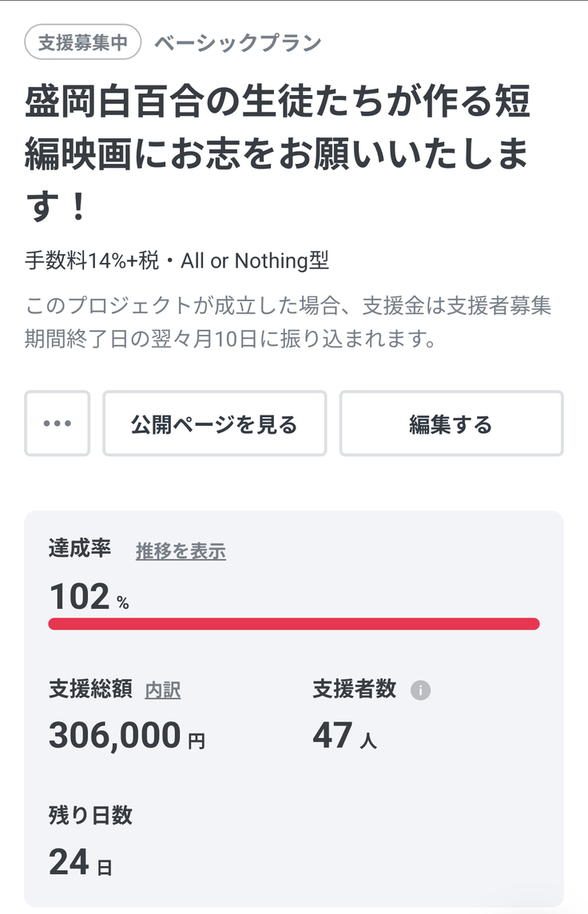This screenshot has width=588, height=914.
Task: Click the 47人 supporter count
Action: 344,736
